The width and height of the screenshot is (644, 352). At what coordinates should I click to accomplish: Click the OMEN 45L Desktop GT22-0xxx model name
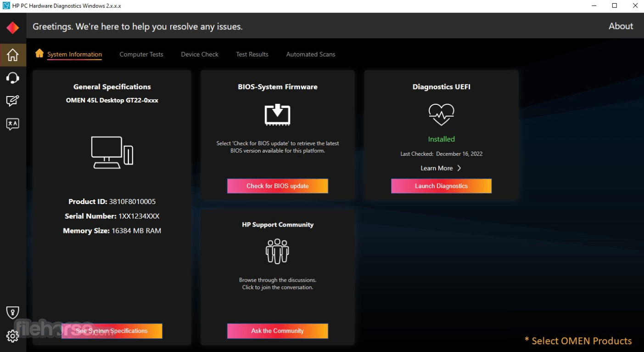(112, 100)
